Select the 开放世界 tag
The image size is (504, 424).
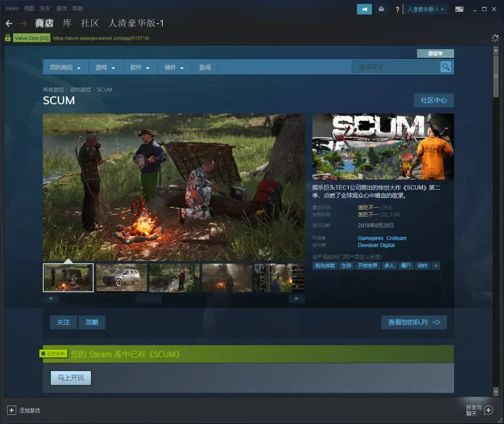(368, 265)
